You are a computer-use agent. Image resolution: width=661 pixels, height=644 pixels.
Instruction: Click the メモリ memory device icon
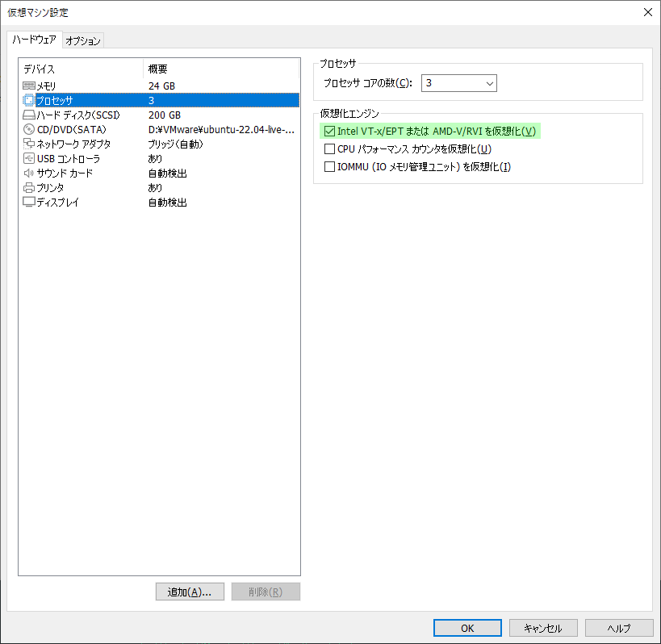[29, 86]
